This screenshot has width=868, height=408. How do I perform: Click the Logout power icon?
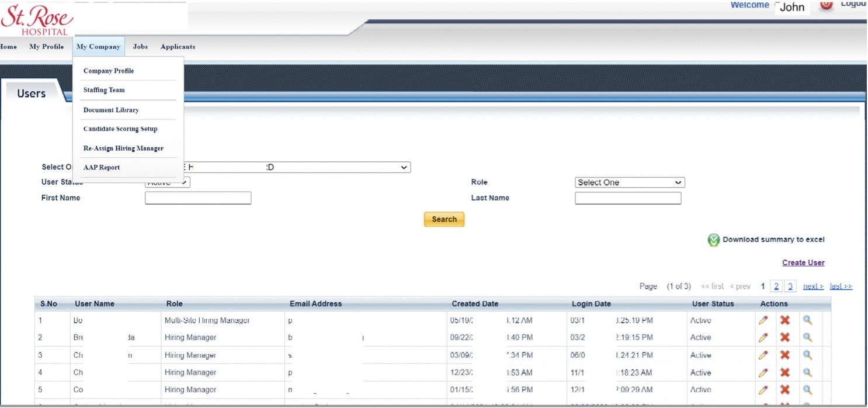[827, 5]
